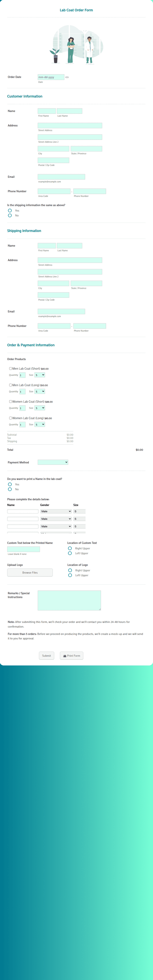Image resolution: width=153 pixels, height=980 pixels.
Task: Click Name field in first details row
Action: coord(23,511)
